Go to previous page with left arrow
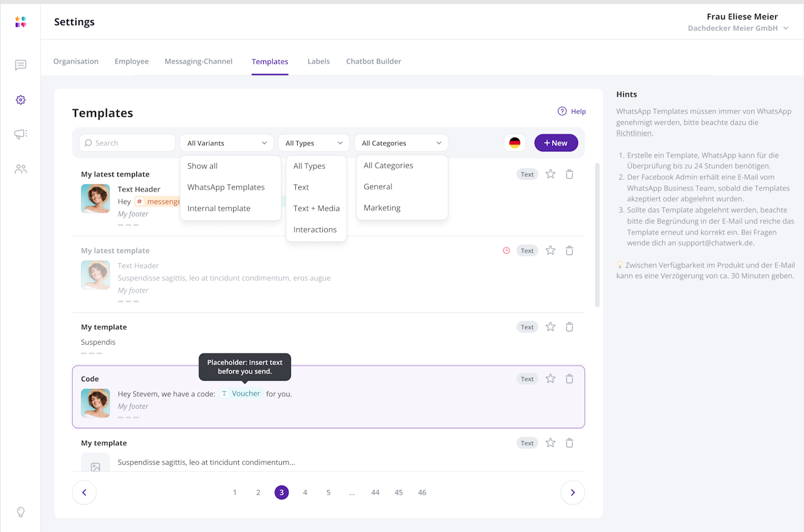This screenshot has width=804, height=532. (84, 492)
